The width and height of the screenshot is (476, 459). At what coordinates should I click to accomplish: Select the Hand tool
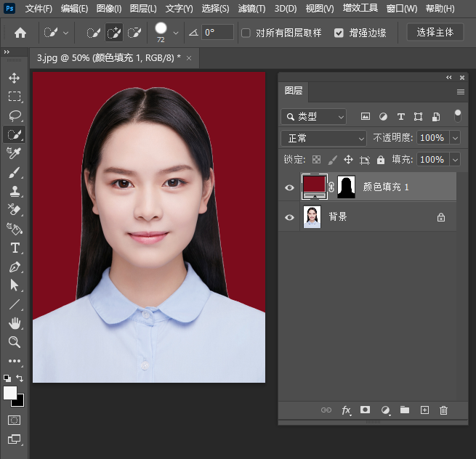pyautogui.click(x=15, y=323)
